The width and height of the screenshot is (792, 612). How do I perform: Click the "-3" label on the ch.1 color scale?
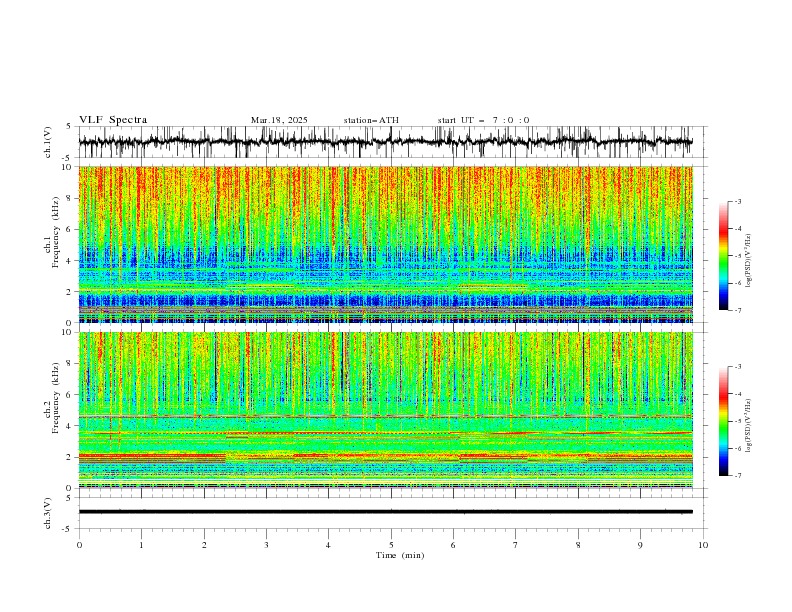[x=737, y=201]
